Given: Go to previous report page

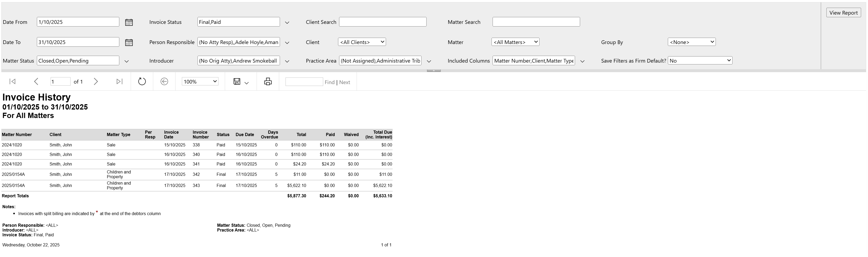Looking at the screenshot, I should coord(36,82).
